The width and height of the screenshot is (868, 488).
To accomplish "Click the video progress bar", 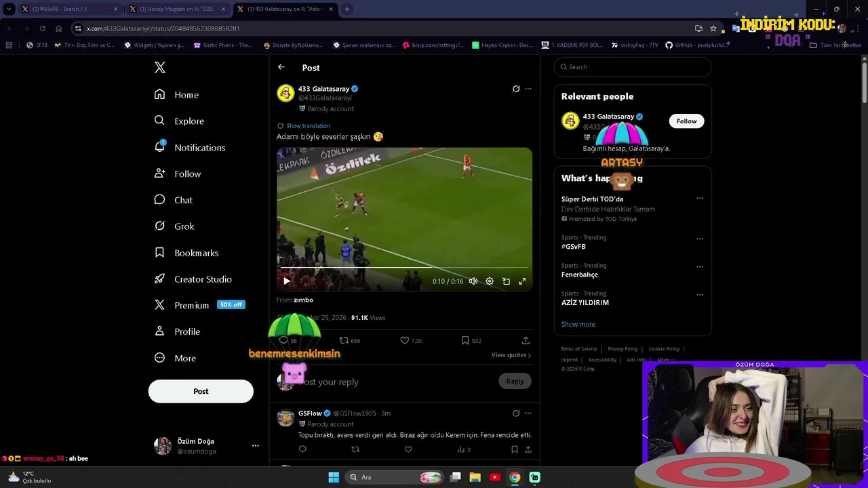I will 404,268.
